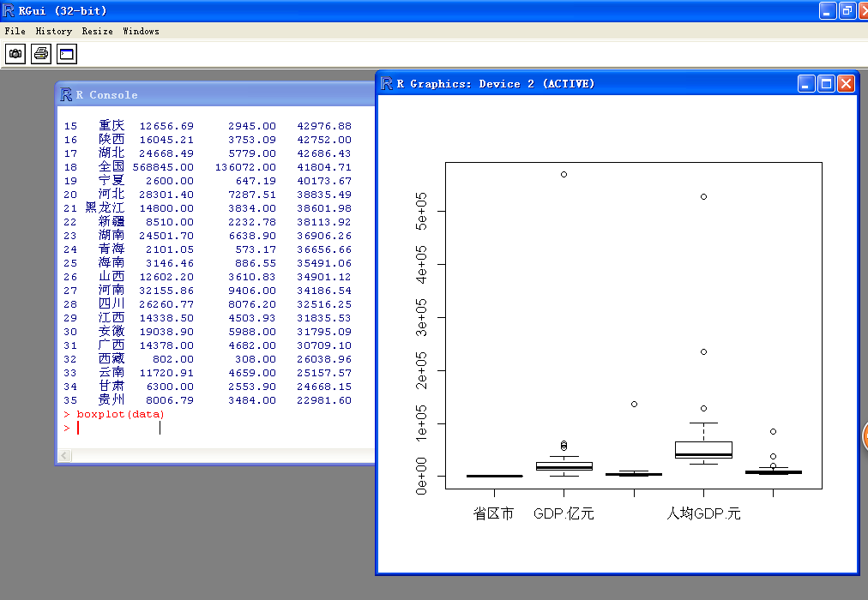Click the camera copy-as-metafile toolbar icon
This screenshot has width=868, height=600.
[x=15, y=54]
